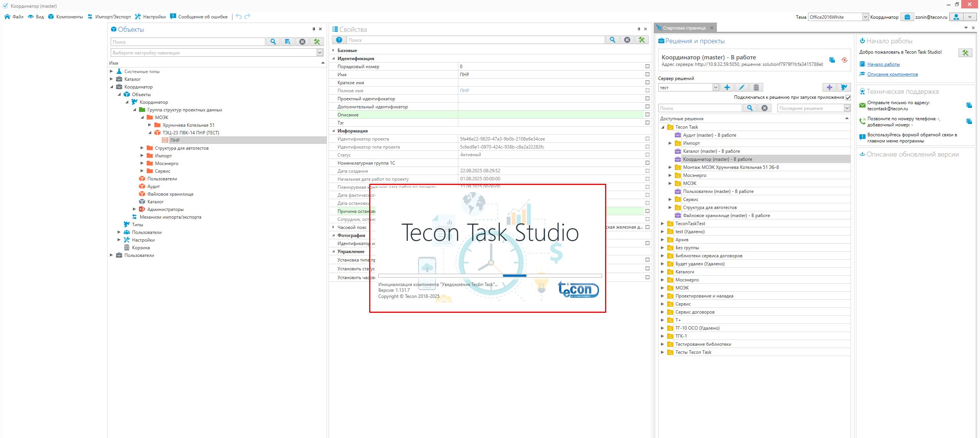Image resolution: width=980 pixels, height=438 pixels.
Task: Click the help question icon in Свойства
Action: pyautogui.click(x=339, y=40)
